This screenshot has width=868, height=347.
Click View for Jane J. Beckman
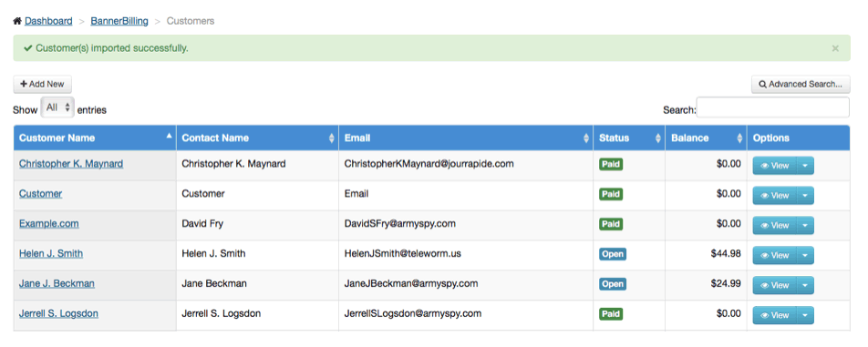tap(774, 285)
